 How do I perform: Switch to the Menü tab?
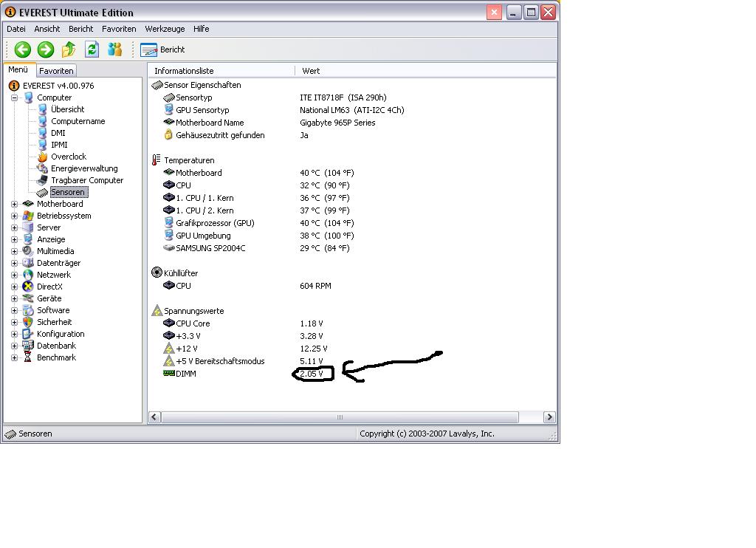pyautogui.click(x=18, y=70)
